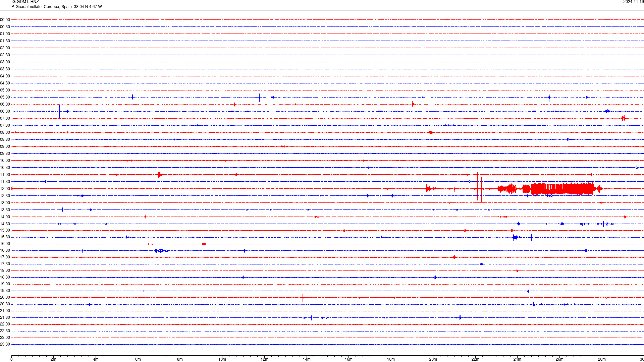Click the blue burst near 24m on 15:30 trace

(x=516, y=237)
